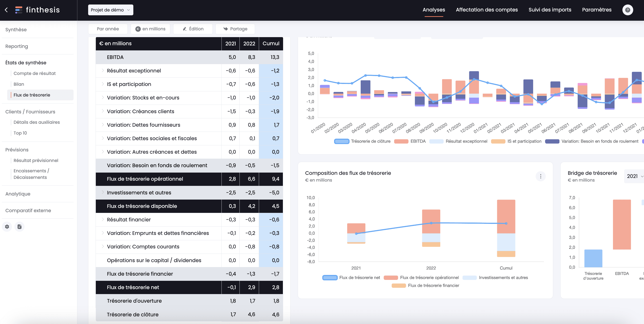Click the 2022 column header
Screen dimensions: 644x324
click(x=249, y=43)
